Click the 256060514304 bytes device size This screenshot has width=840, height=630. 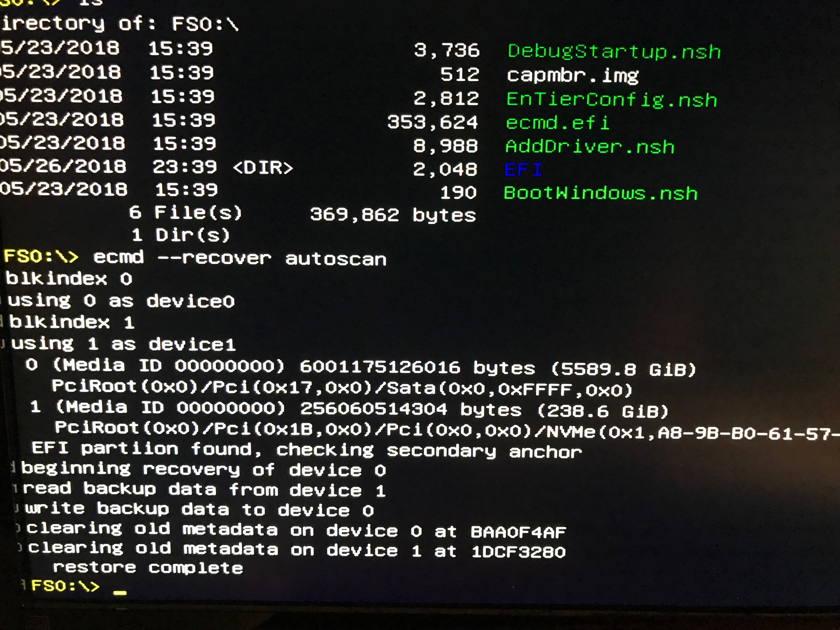(x=410, y=410)
